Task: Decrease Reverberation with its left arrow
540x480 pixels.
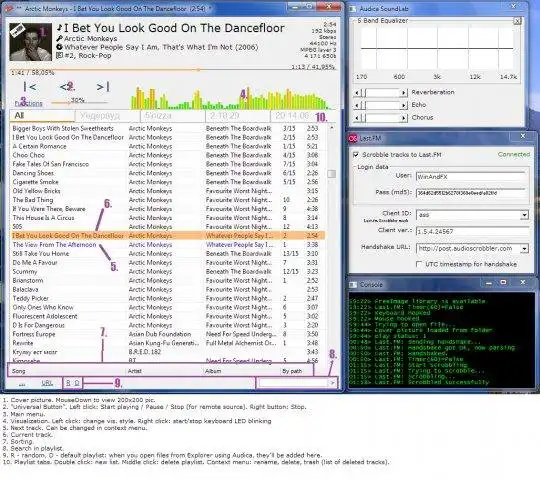Action: click(357, 93)
